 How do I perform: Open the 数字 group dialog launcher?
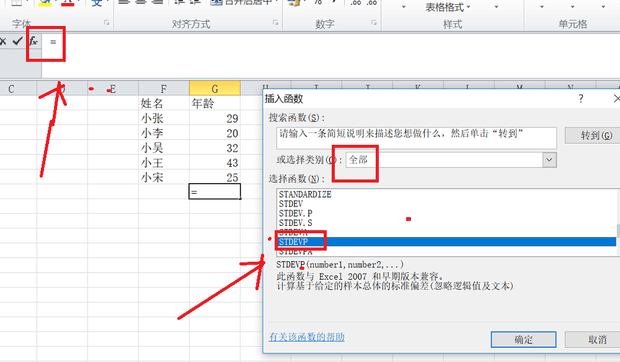click(374, 23)
